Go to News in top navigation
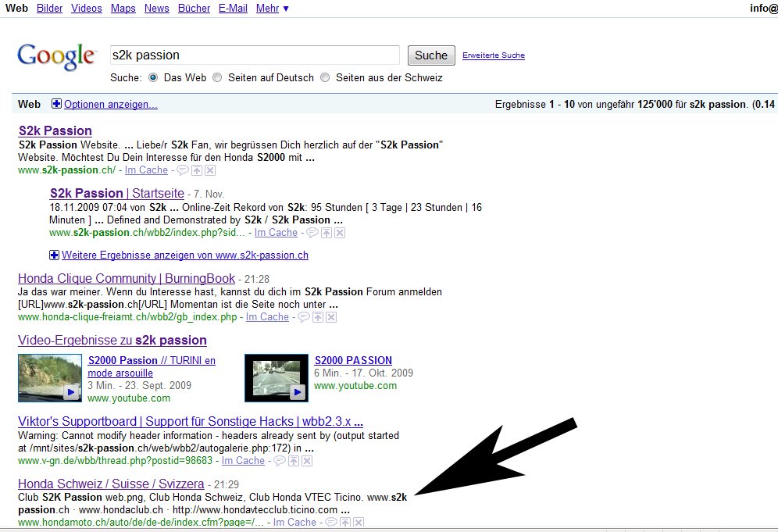The width and height of the screenshot is (778, 532). [157, 9]
